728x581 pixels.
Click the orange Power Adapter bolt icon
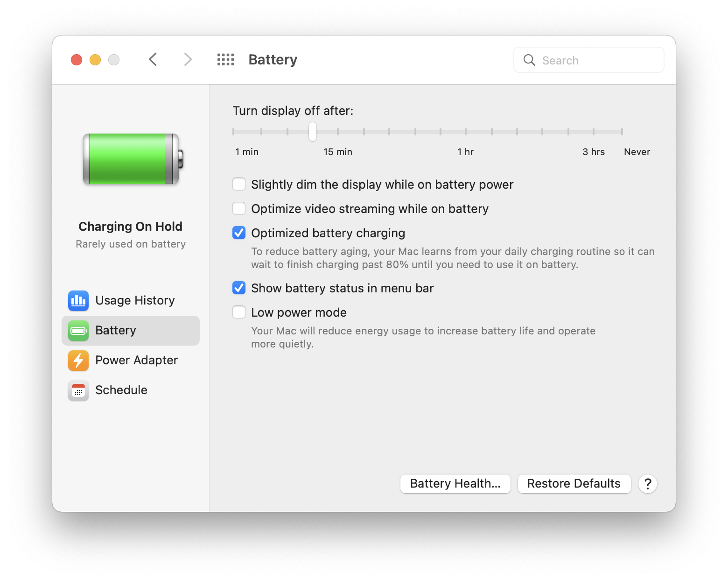click(x=78, y=361)
